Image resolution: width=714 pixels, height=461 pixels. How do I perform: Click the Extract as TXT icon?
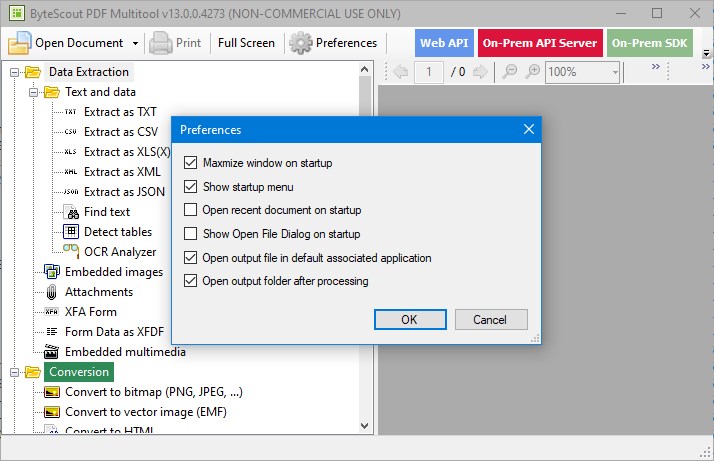pos(71,112)
